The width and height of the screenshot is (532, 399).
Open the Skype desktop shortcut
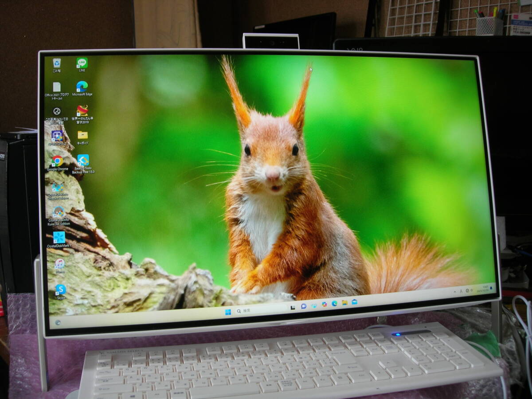pos(61,292)
